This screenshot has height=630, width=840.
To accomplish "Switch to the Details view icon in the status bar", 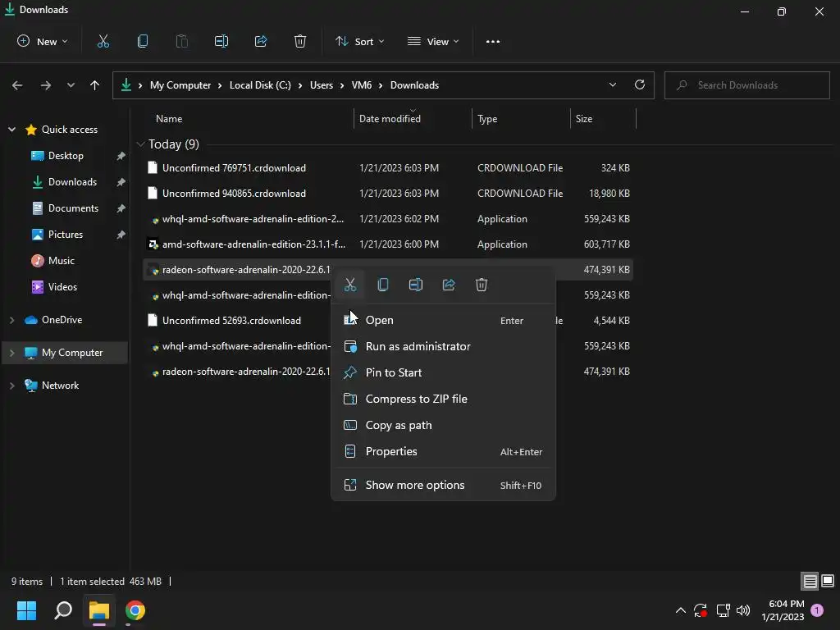I will [810, 581].
